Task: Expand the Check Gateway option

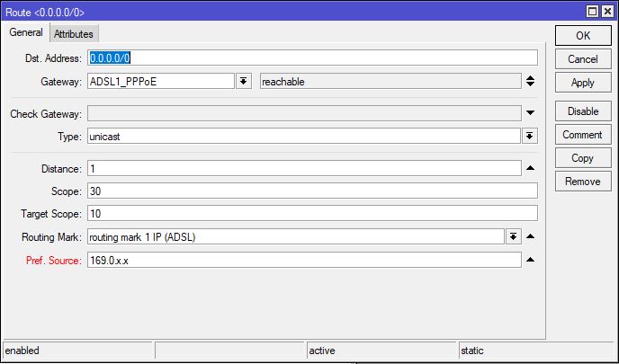Action: tap(531, 113)
